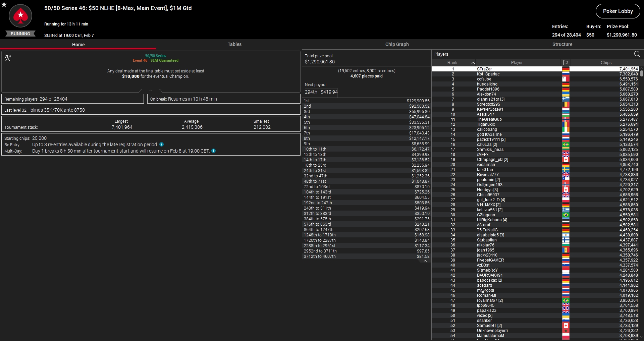Open the Chip Graph tab
Screen dimensions: 644x341
click(397, 44)
